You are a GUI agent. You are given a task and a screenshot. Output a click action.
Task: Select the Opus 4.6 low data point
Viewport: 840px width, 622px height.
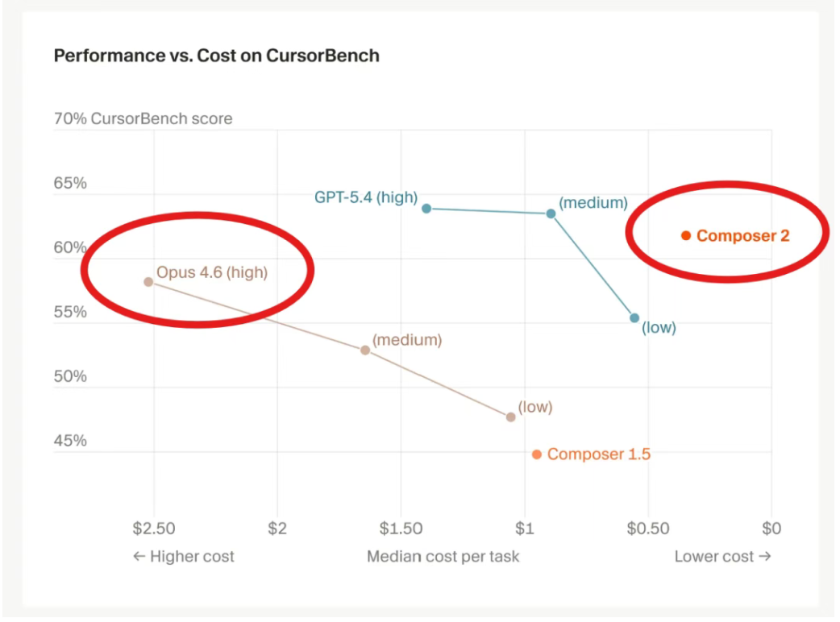(511, 417)
